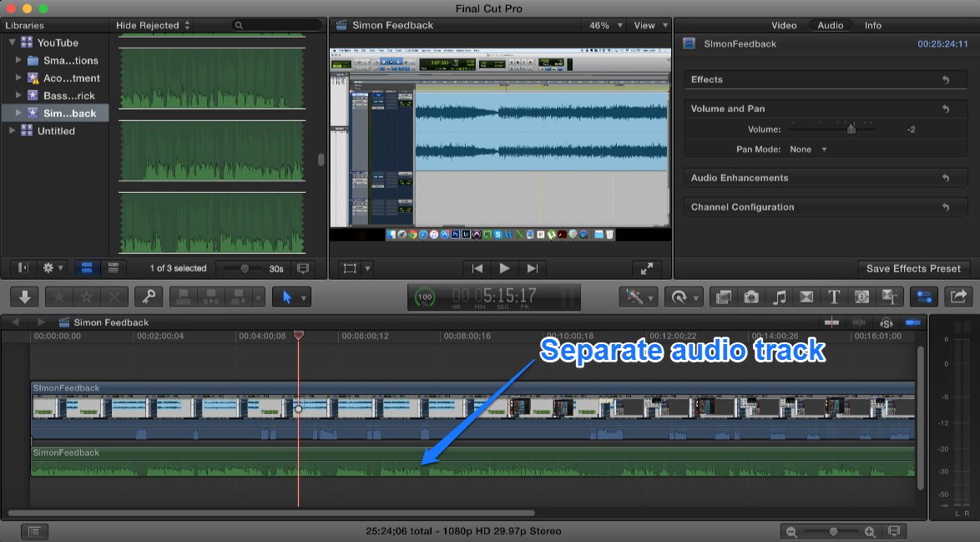
Task: Insert clip into storyline button
Action: tap(211, 297)
